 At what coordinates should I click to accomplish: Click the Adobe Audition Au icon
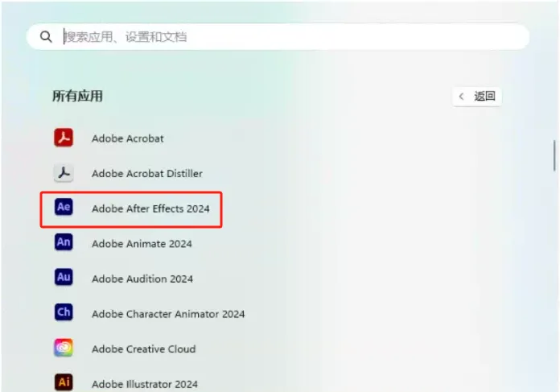pos(64,277)
